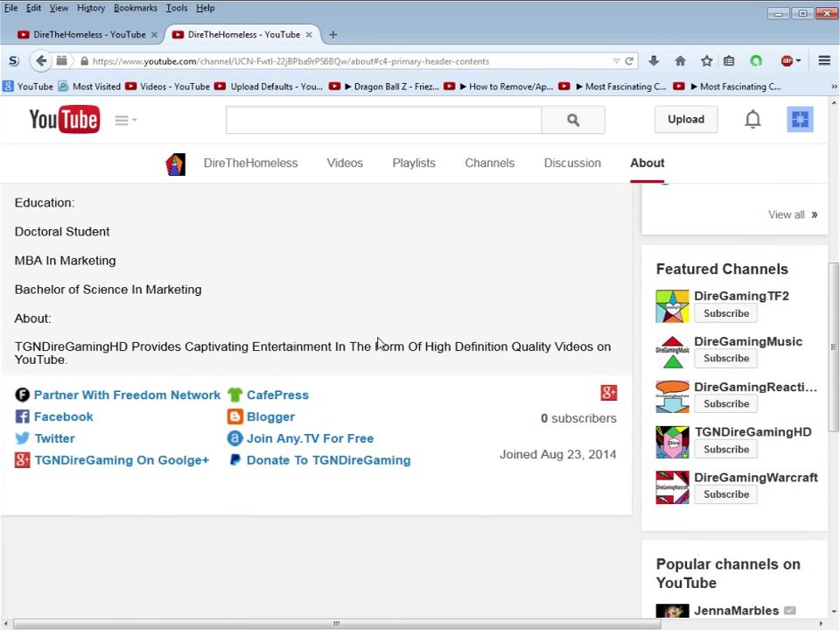Open DireGamingReacti... channel name
Image resolution: width=840 pixels, height=630 pixels.
[x=755, y=387]
